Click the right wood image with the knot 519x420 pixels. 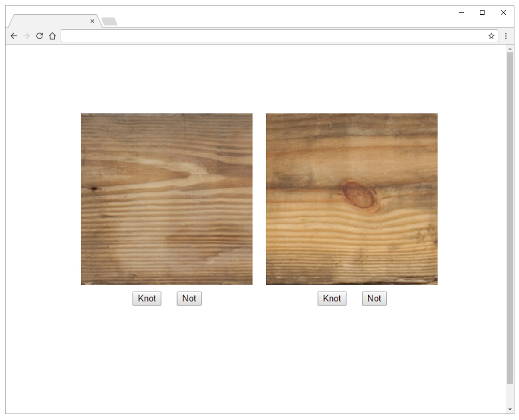tap(351, 199)
